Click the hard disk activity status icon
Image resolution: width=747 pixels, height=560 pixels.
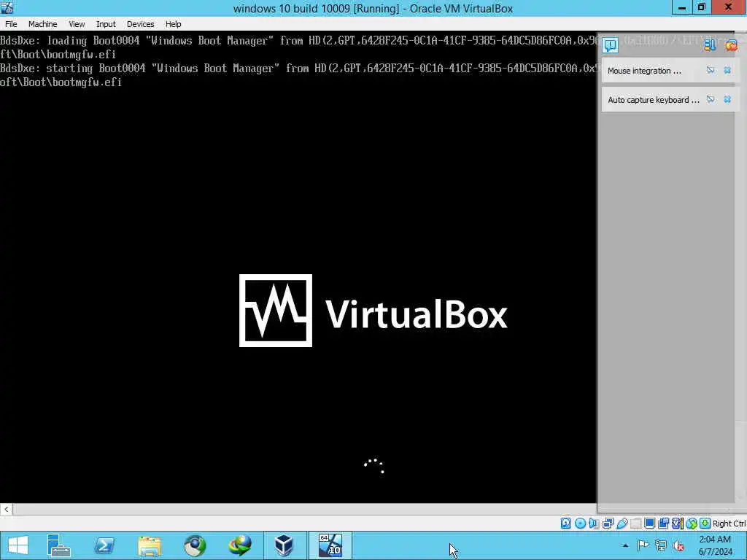click(x=565, y=524)
